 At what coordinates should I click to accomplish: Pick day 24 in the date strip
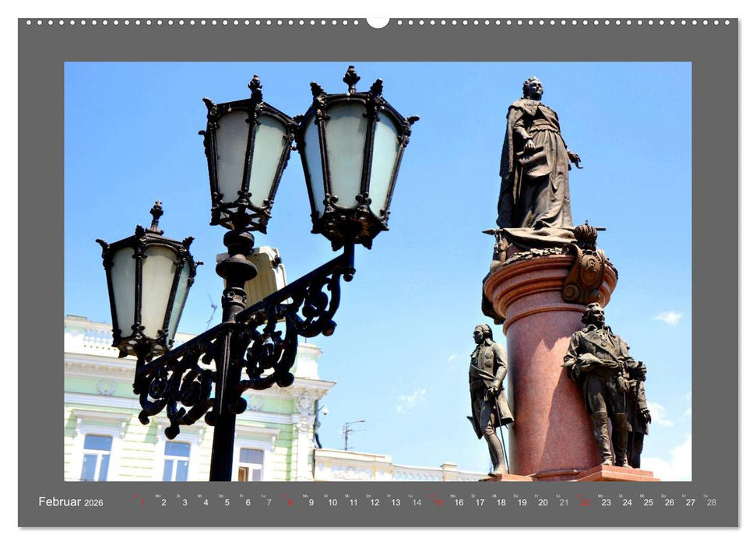click(627, 503)
